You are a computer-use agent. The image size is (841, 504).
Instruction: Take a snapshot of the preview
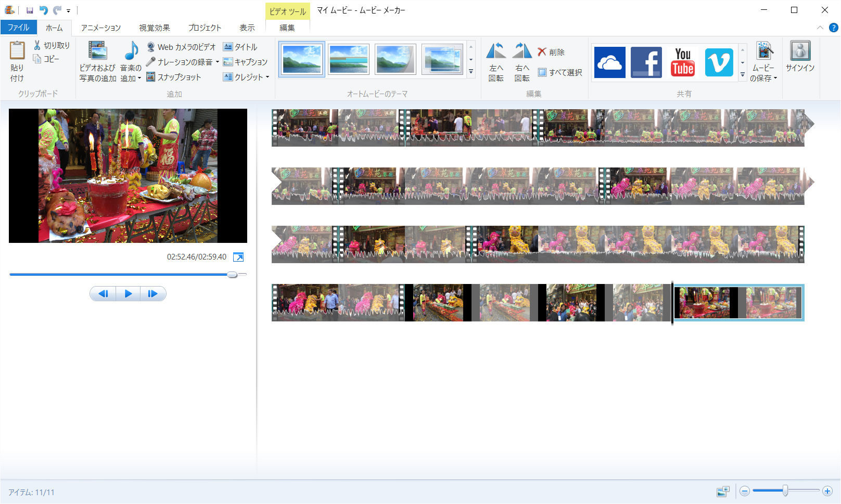(x=174, y=77)
